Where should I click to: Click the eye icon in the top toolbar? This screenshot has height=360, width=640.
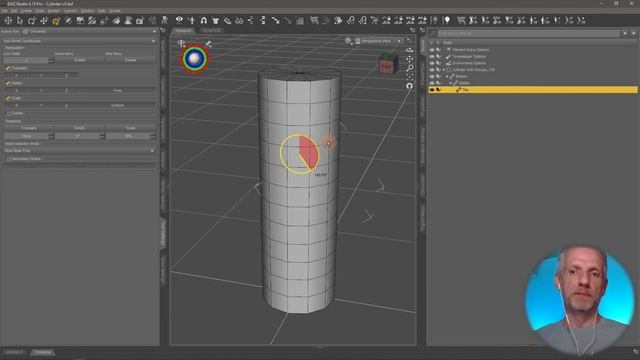(x=179, y=20)
